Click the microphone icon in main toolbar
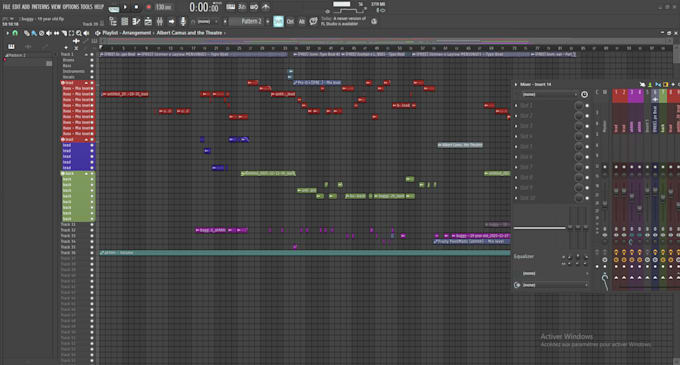This screenshot has height=365, width=680. click(183, 21)
